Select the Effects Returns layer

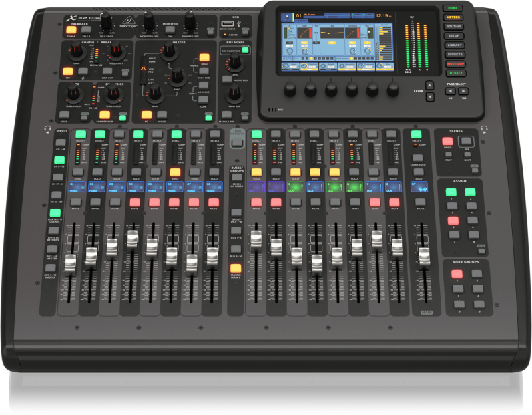(53, 231)
